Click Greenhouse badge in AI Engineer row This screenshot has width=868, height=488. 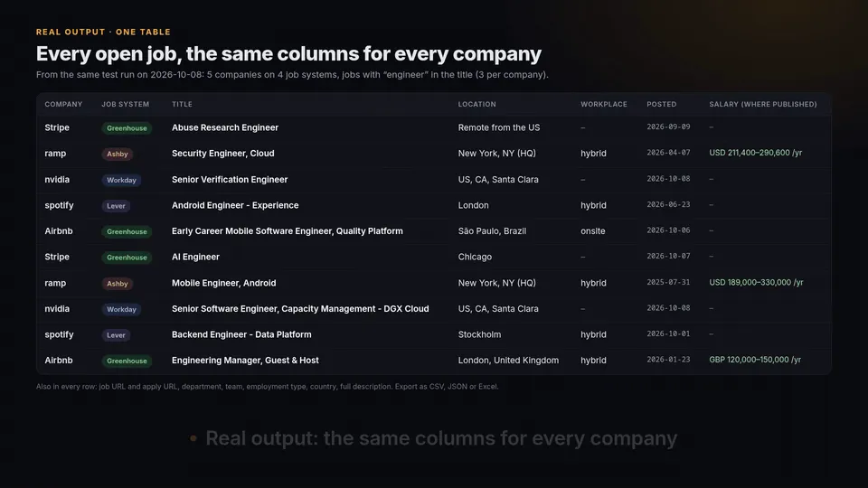pos(127,258)
